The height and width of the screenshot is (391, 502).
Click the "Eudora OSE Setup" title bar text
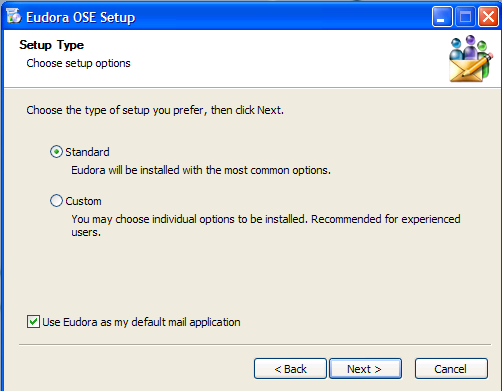point(81,17)
